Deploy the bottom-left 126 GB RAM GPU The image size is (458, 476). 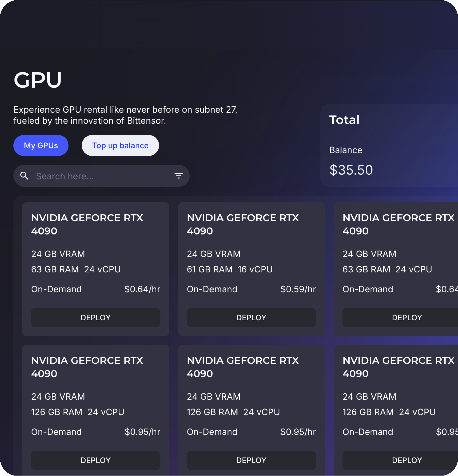[x=96, y=460]
